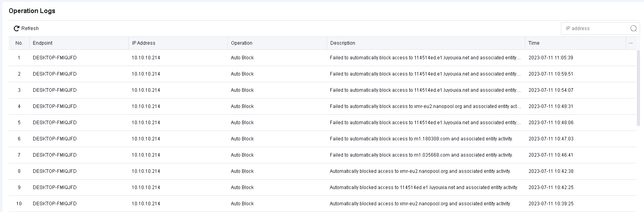The width and height of the screenshot is (644, 212).
Task: Select Auto Block operation in row 9
Action: pos(242,187)
